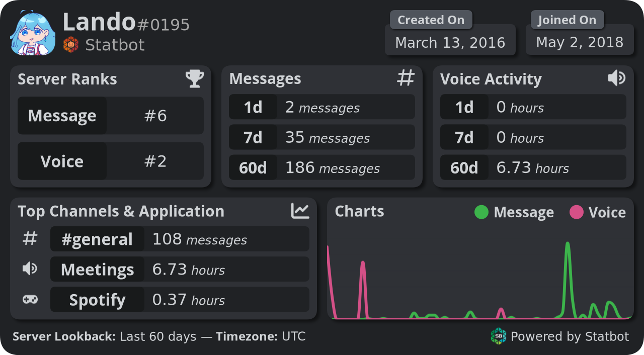The image size is (644, 355).
Task: Click the Powered by Statbot logo icon
Action: click(x=499, y=336)
